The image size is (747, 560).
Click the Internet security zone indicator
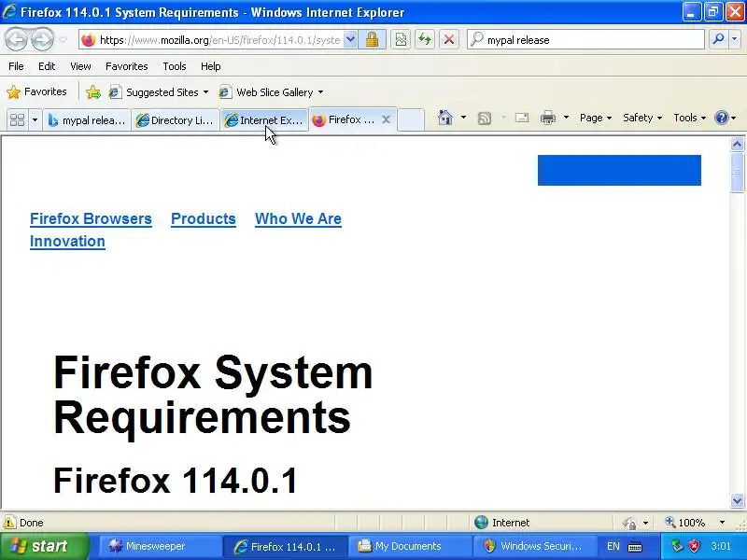pos(502,523)
